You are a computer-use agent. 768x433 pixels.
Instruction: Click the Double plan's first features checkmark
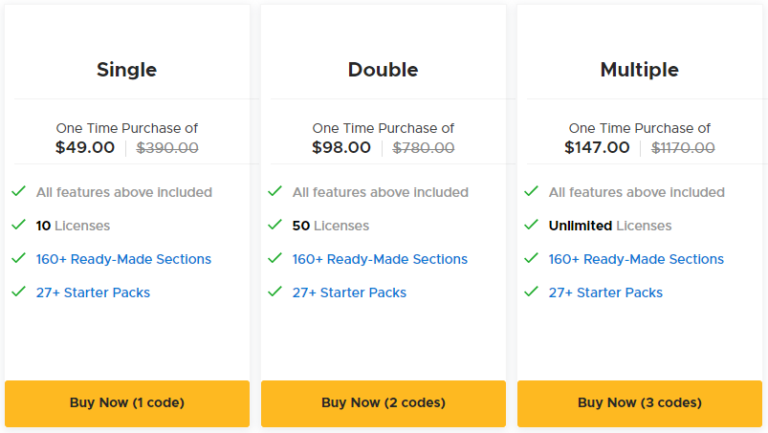click(274, 191)
